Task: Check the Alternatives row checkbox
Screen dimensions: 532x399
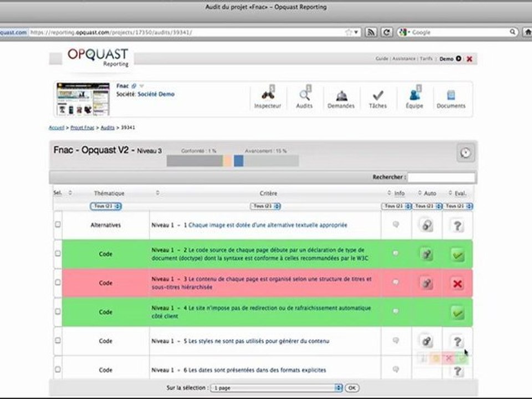Action: [58, 224]
